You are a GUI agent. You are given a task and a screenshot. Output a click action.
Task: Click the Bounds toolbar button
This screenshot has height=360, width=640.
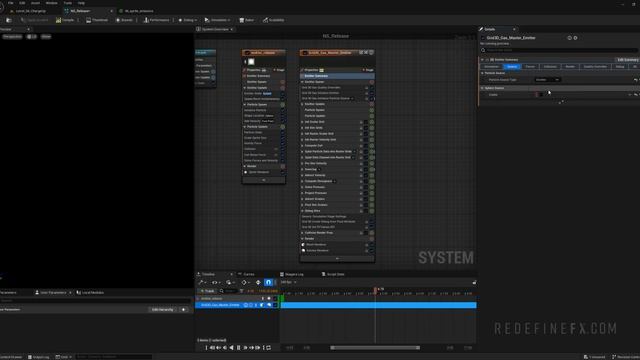[x=124, y=20]
